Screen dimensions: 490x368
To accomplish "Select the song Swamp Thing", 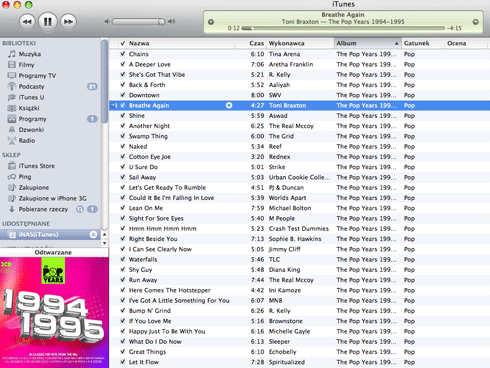I will click(148, 136).
